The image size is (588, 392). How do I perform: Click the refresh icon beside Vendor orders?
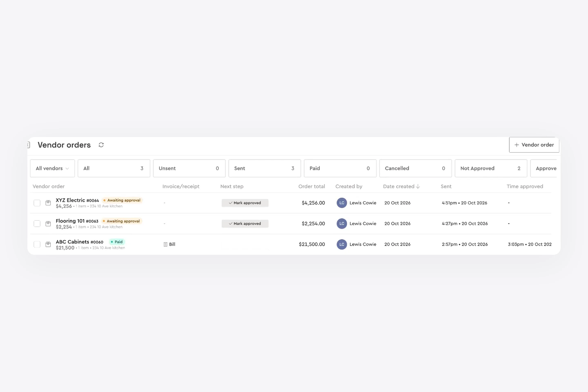pyautogui.click(x=101, y=145)
